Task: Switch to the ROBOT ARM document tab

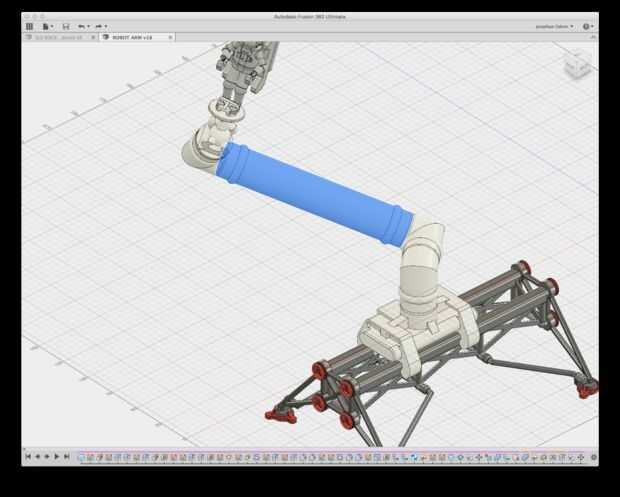Action: [x=132, y=37]
